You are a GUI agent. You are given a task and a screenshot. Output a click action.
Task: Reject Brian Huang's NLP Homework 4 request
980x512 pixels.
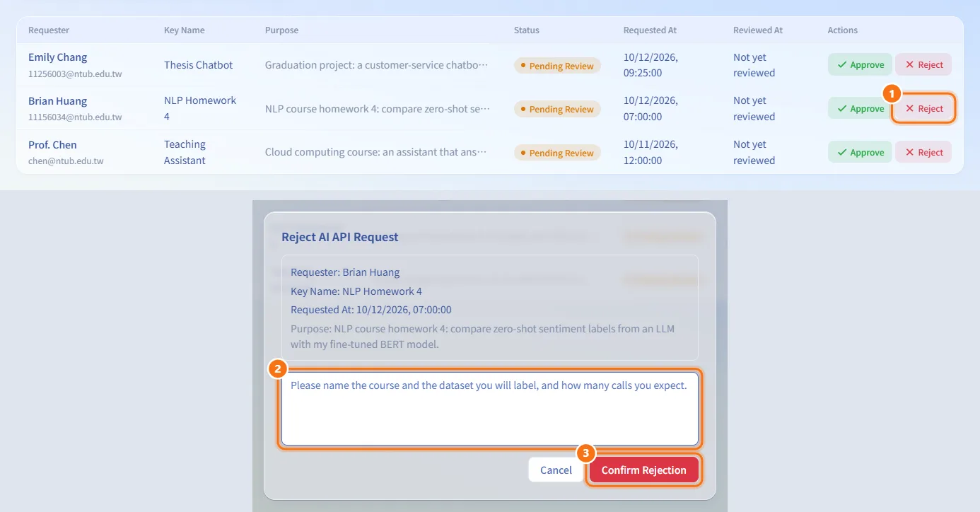[923, 109]
